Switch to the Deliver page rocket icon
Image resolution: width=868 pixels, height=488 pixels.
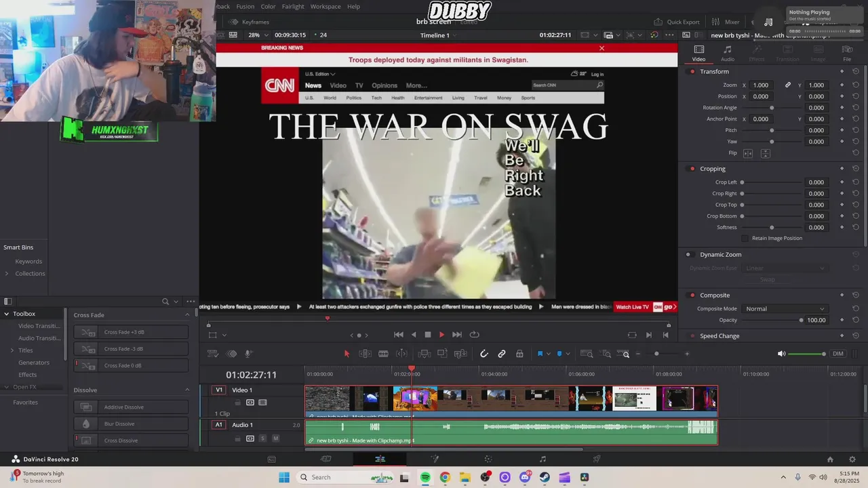tap(597, 460)
